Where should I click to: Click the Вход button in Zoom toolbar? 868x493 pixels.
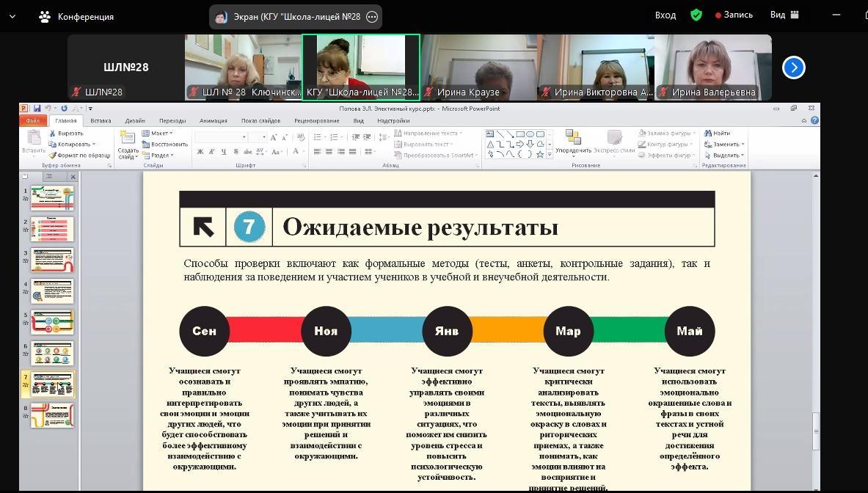click(665, 14)
